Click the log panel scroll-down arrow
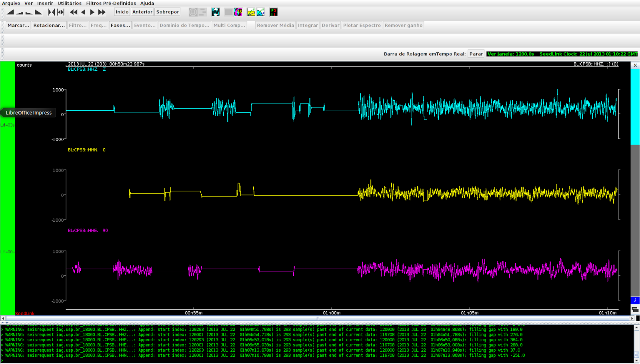The height and width of the screenshot is (364, 640). click(x=636, y=360)
